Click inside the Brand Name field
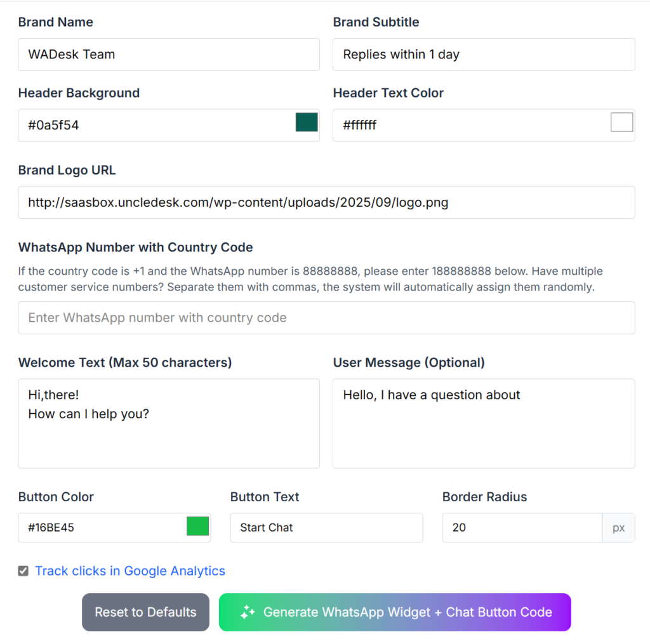Image resolution: width=650 pixels, height=644 pixels. [169, 55]
